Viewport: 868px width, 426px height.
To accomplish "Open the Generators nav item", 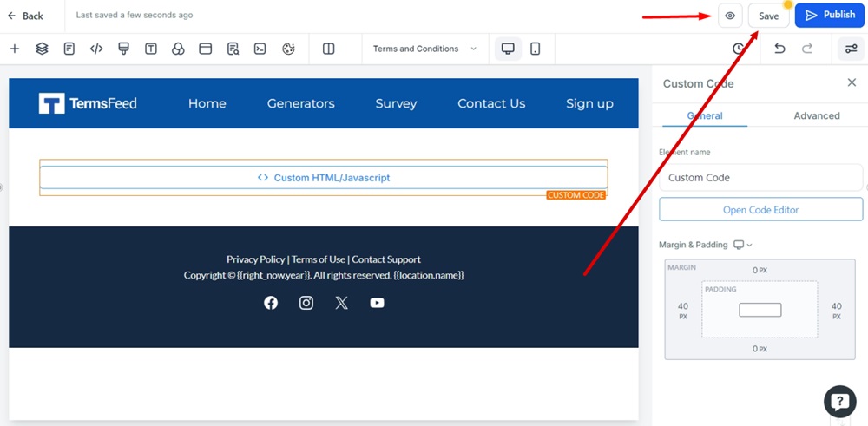I will click(300, 103).
